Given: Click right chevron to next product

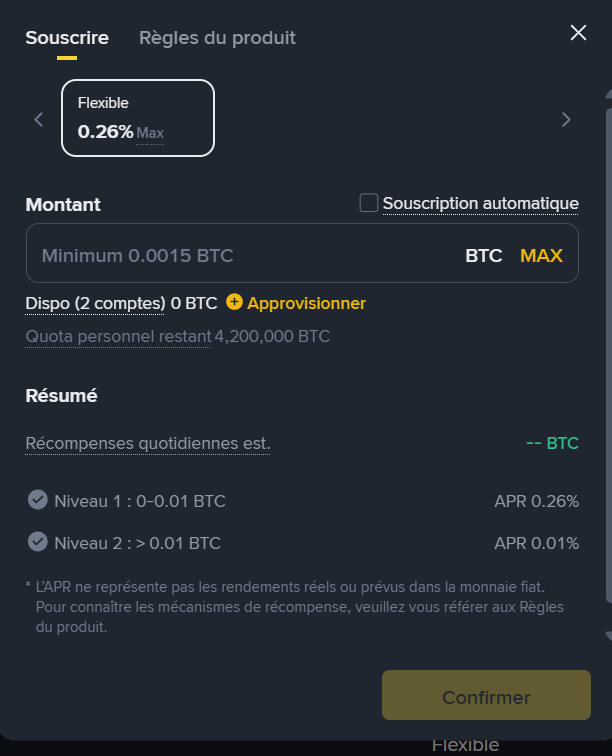Looking at the screenshot, I should click(x=566, y=120).
